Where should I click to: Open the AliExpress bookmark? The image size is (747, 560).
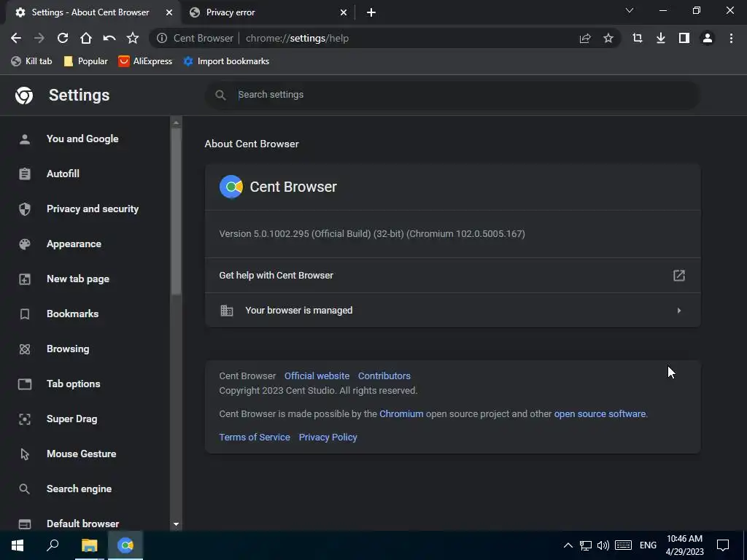145,61
